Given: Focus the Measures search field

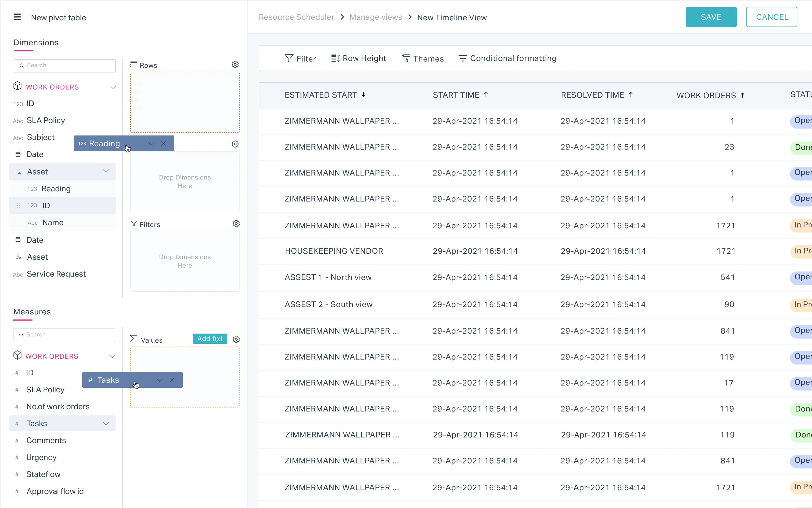Looking at the screenshot, I should point(64,335).
